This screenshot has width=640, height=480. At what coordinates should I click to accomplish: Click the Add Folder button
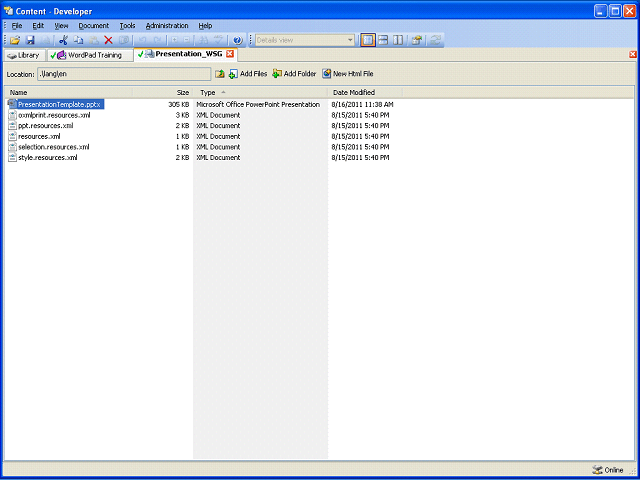pyautogui.click(x=294, y=74)
